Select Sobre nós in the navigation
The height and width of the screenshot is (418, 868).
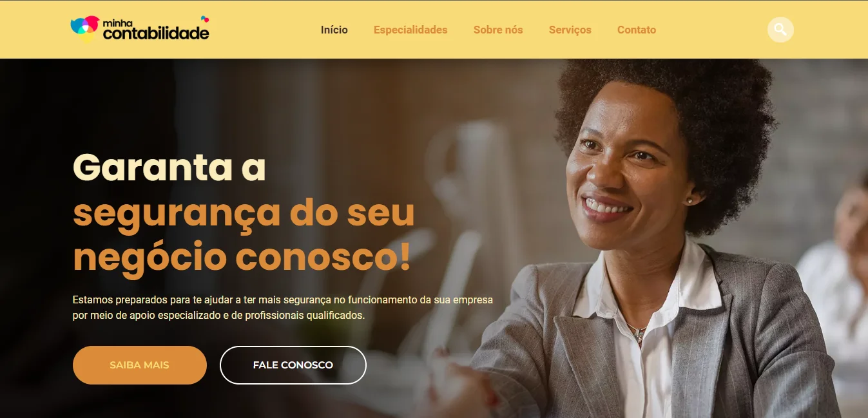[498, 30]
